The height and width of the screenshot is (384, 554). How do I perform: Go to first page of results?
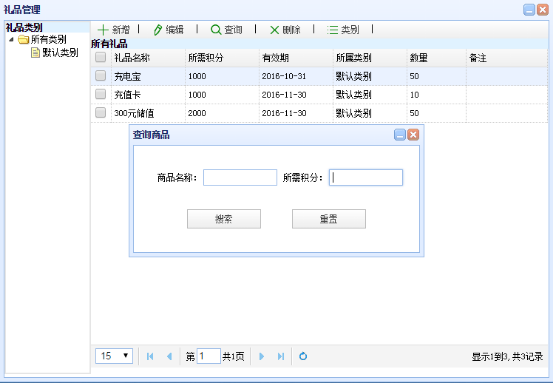point(150,356)
